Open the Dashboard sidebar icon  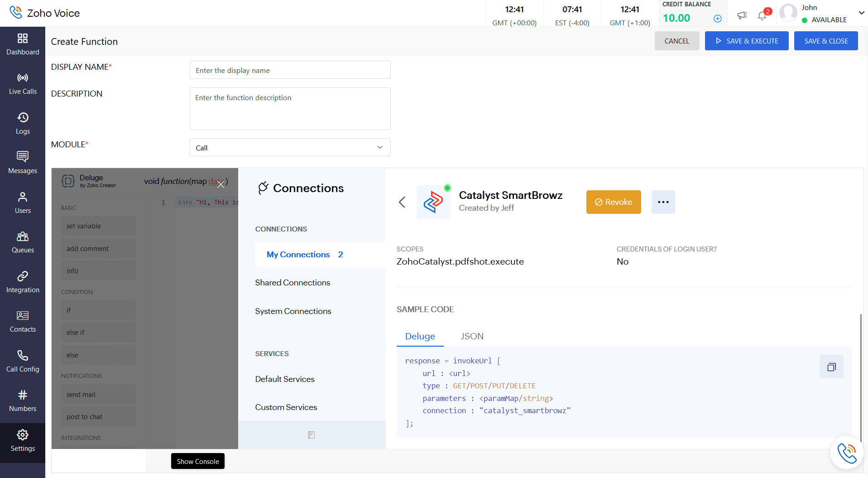(x=23, y=44)
